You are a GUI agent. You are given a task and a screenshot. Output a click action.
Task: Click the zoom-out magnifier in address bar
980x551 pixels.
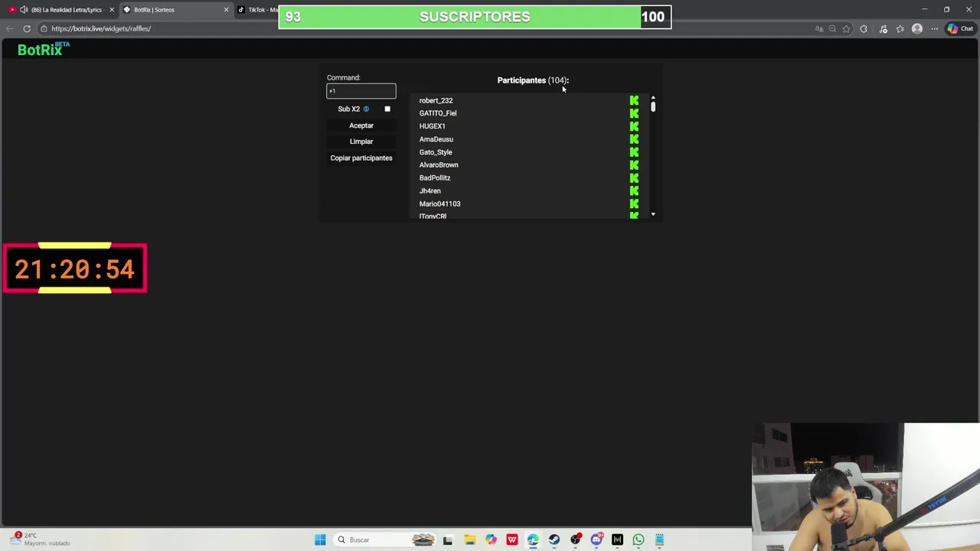832,29
